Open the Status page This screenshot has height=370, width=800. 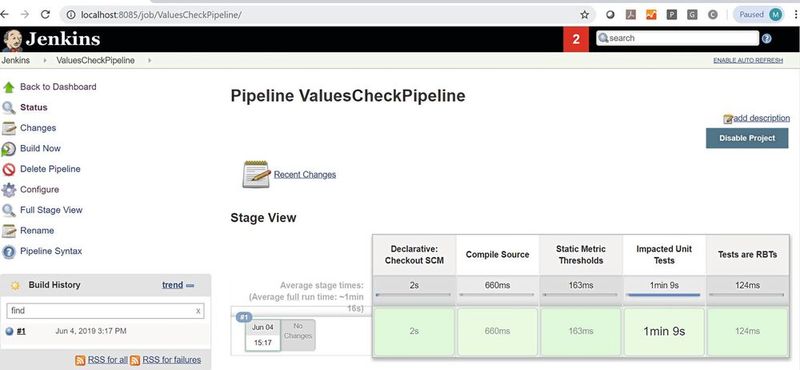34,107
